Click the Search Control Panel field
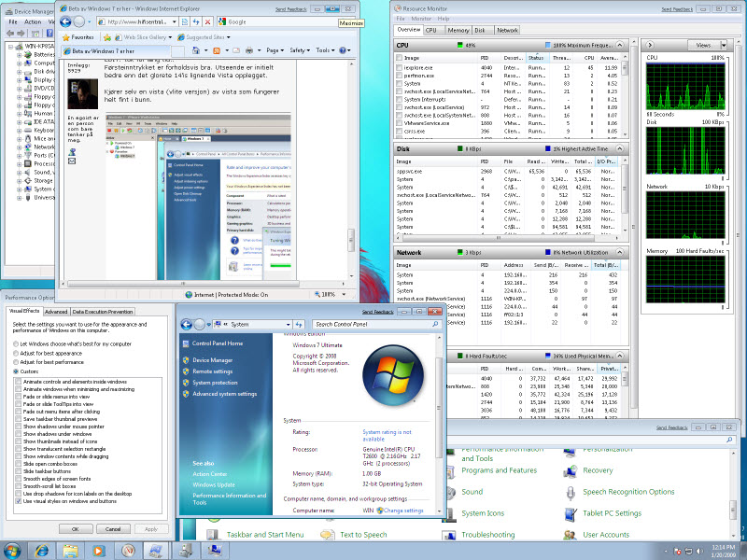 pos(376,324)
